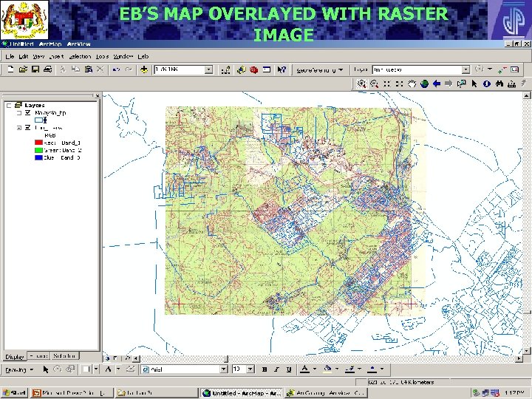Switch to the Source tab in table of contents
Screen dimensions: 532x399
38,356
